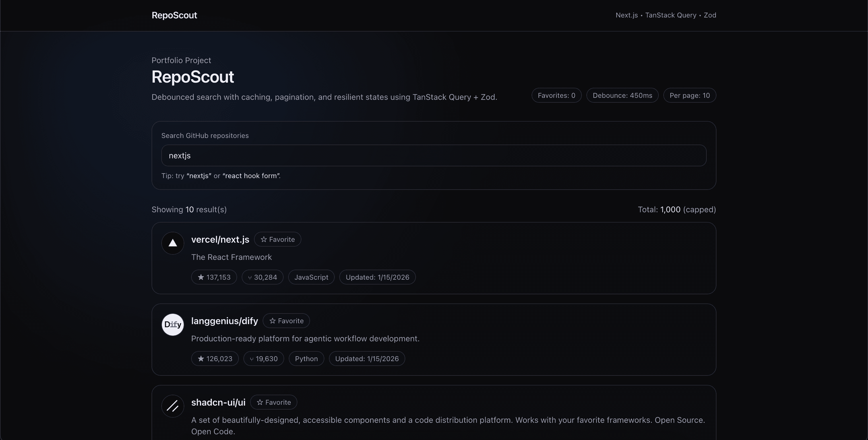
Task: Open the Debounce: 450ms setting
Action: 622,95
